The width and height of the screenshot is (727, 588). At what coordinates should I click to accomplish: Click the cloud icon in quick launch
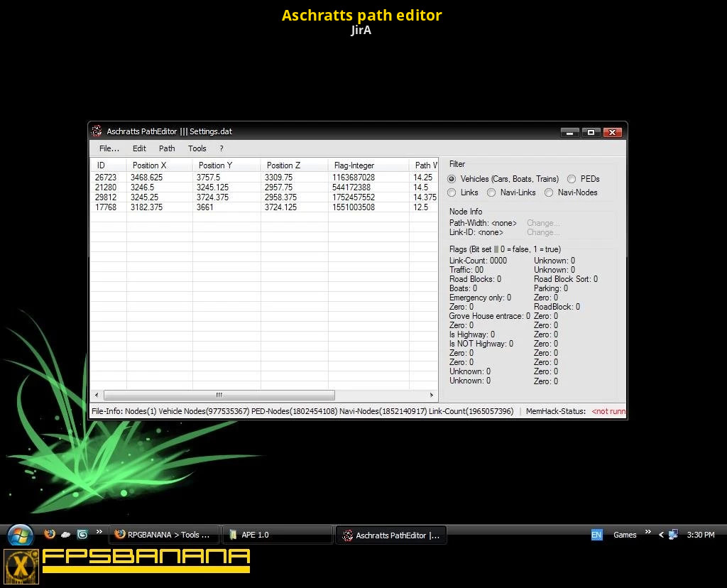(66, 534)
